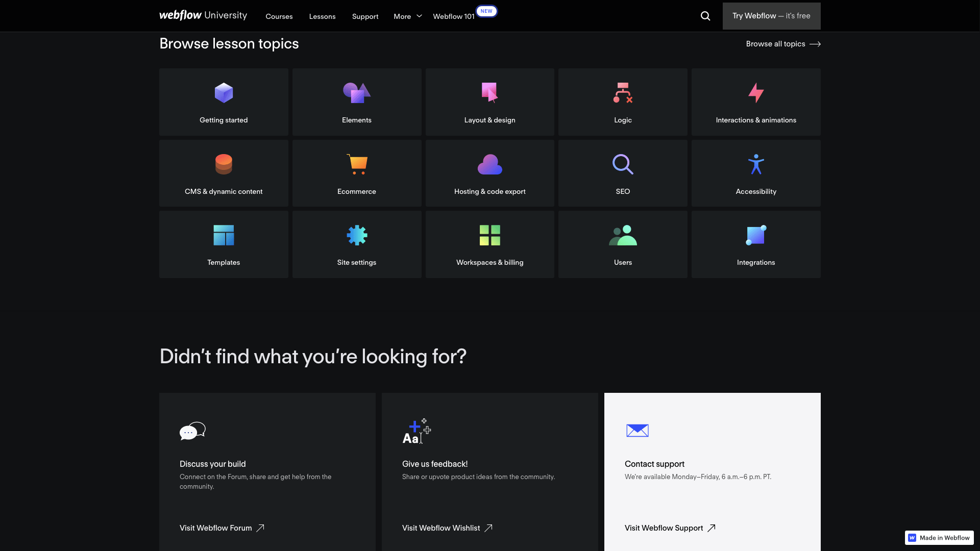Select the SEO magnifying glass icon

pyautogui.click(x=623, y=164)
